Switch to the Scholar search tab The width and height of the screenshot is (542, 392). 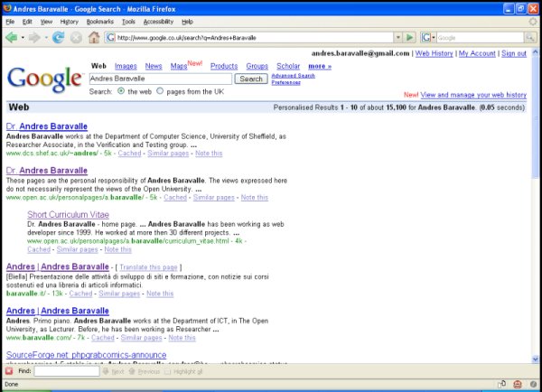tap(288, 66)
